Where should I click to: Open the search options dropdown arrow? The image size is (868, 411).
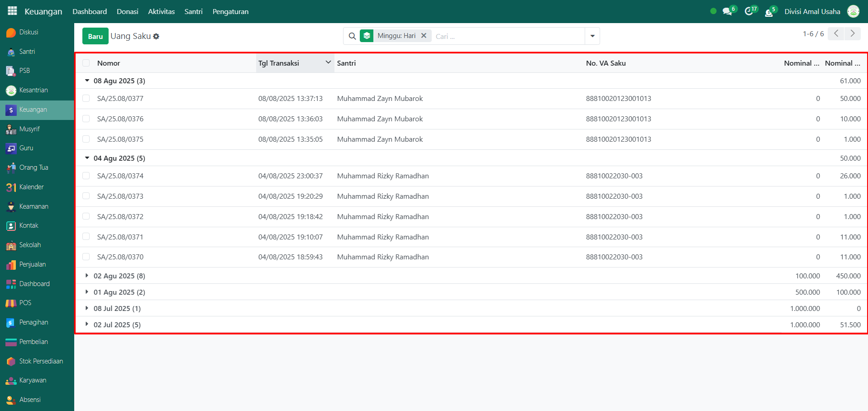coord(592,36)
